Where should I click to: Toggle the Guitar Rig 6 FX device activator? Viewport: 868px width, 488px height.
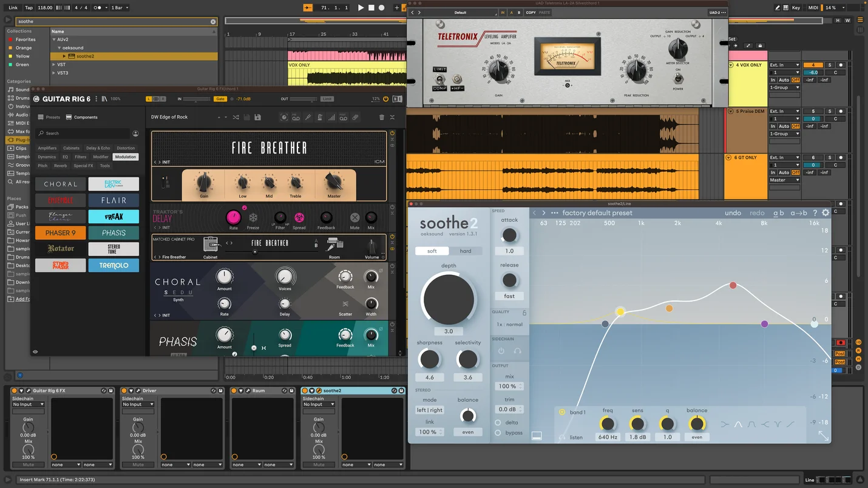(14, 391)
